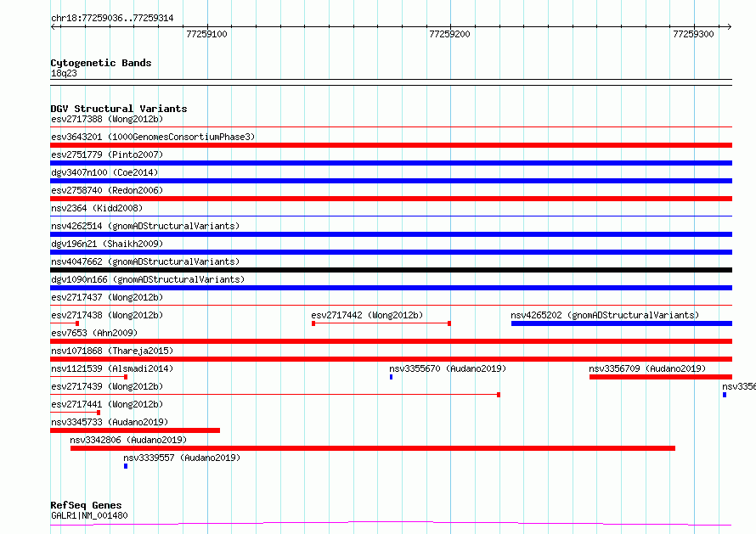Screen dimensions: 756x534
Task: Select the blue dgv196n21 variant bar
Action: [x=391, y=252]
